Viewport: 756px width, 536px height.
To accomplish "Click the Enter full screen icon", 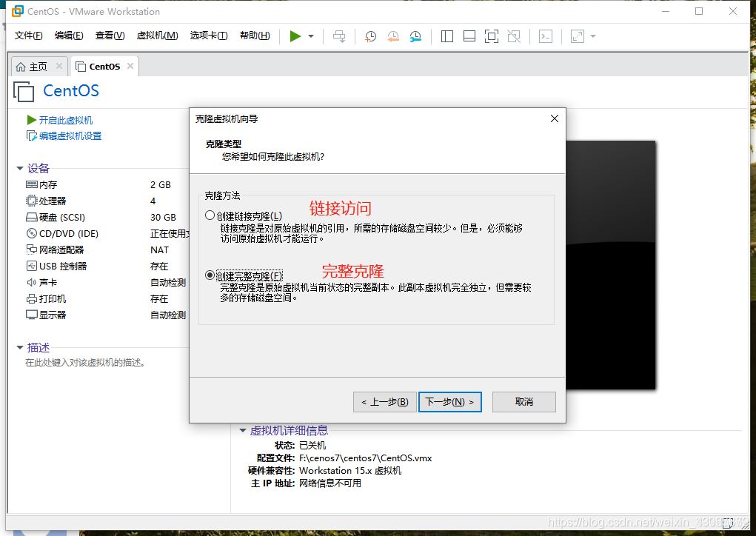I will click(x=491, y=36).
